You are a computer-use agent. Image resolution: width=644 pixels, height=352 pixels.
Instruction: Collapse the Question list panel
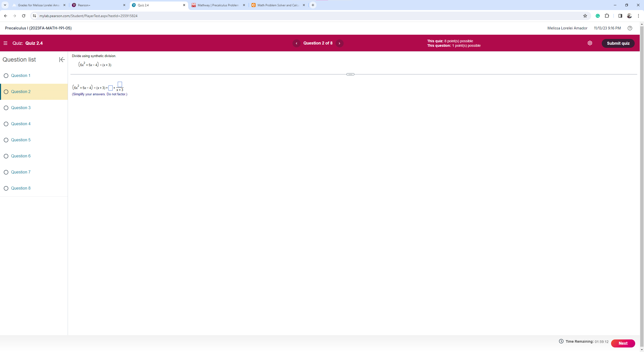tap(62, 60)
